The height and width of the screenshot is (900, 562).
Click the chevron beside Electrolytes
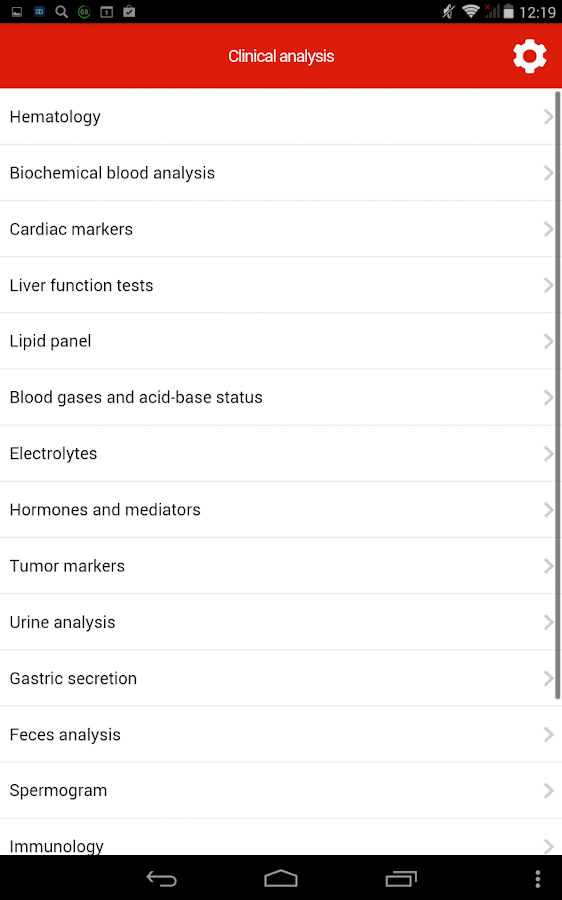point(548,454)
